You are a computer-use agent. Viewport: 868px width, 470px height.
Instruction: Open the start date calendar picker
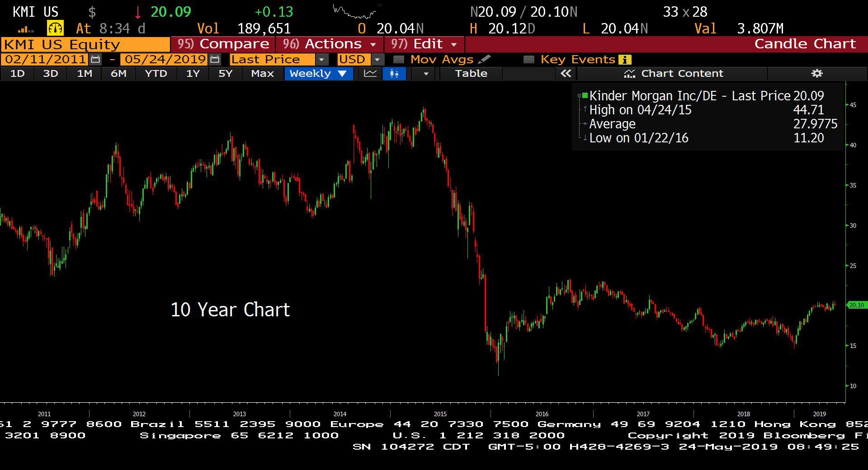point(95,59)
